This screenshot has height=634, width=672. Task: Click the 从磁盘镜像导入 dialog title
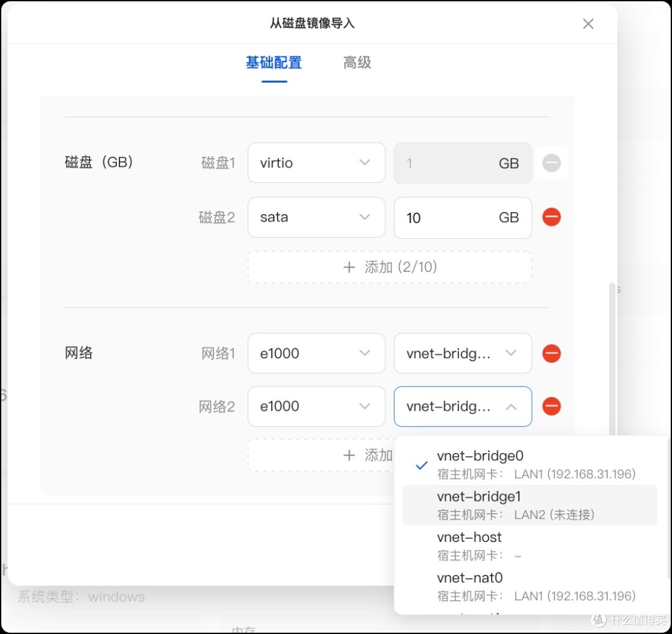click(312, 23)
